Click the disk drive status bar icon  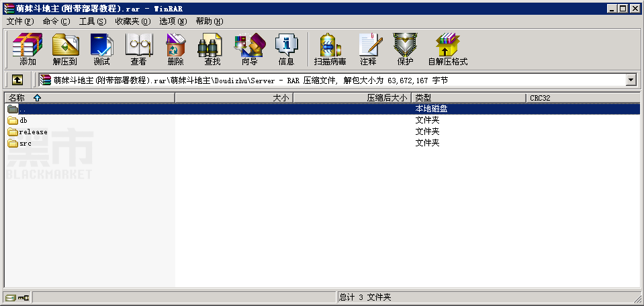pyautogui.click(x=10, y=297)
